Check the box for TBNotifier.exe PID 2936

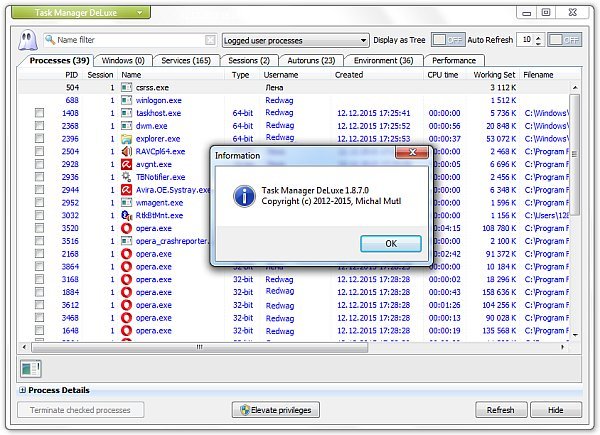point(39,177)
